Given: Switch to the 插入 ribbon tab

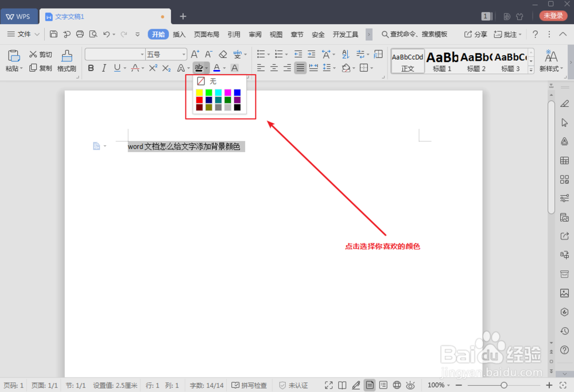Looking at the screenshot, I should coord(179,34).
